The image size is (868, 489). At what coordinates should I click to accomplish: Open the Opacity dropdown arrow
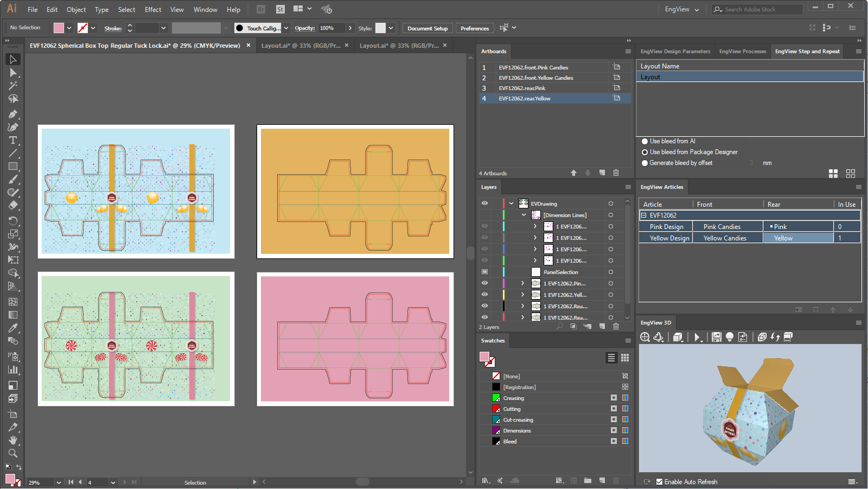click(x=350, y=28)
